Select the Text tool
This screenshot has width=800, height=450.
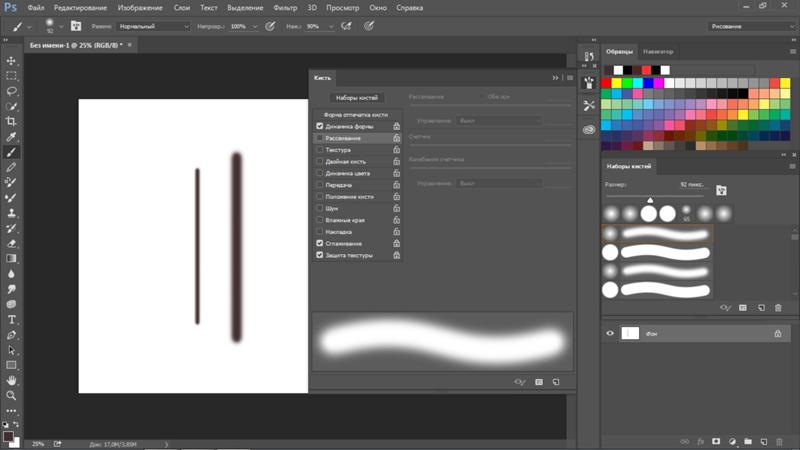(x=12, y=320)
